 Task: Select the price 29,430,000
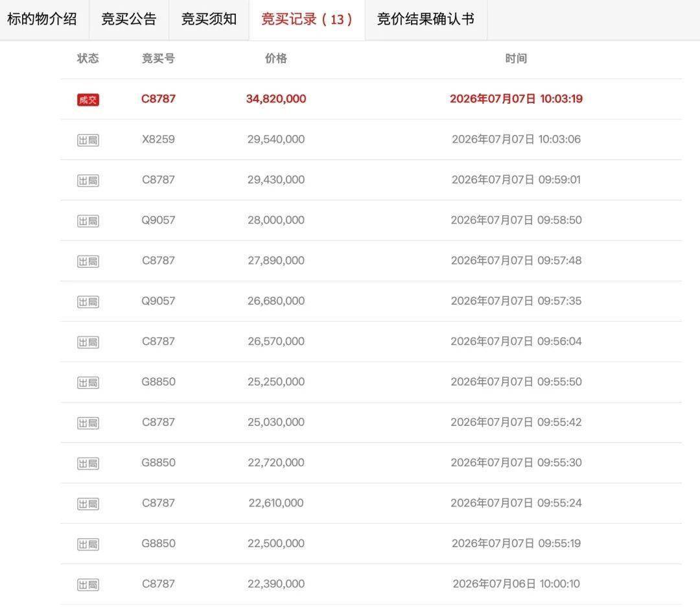(276, 180)
